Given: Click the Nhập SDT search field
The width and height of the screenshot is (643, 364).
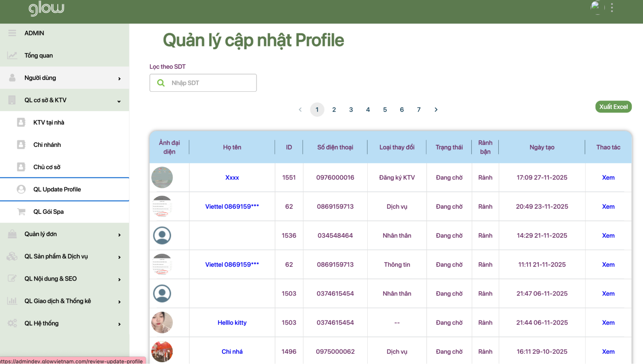Looking at the screenshot, I should click(211, 83).
